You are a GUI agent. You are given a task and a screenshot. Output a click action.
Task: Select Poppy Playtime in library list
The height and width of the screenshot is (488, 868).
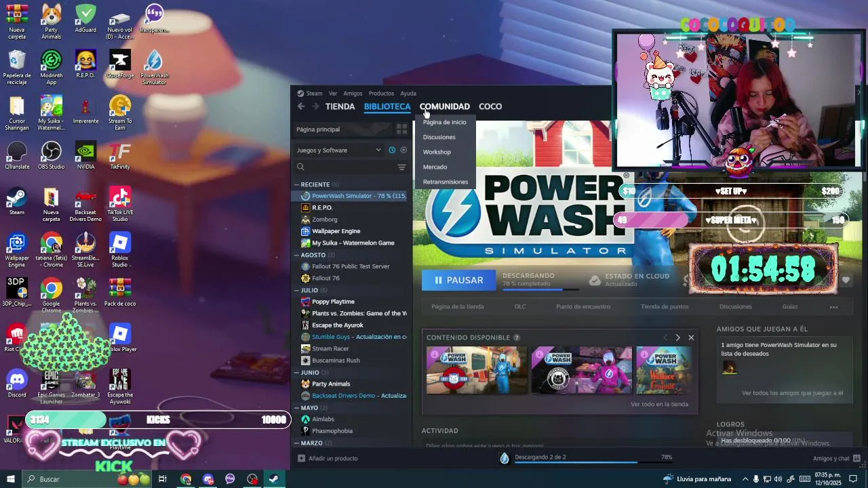coord(333,302)
